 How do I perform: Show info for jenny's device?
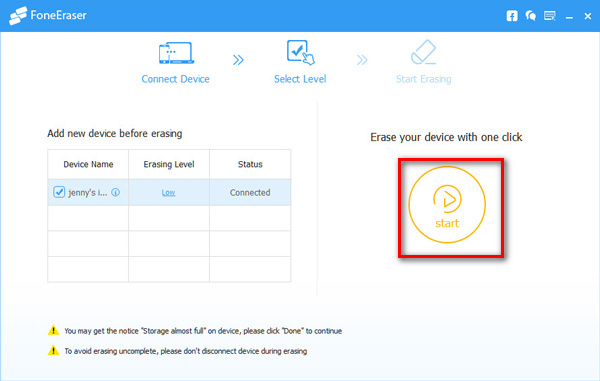click(x=116, y=192)
